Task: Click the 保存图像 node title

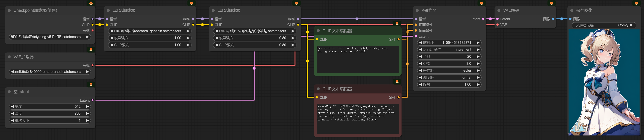Action: point(584,10)
